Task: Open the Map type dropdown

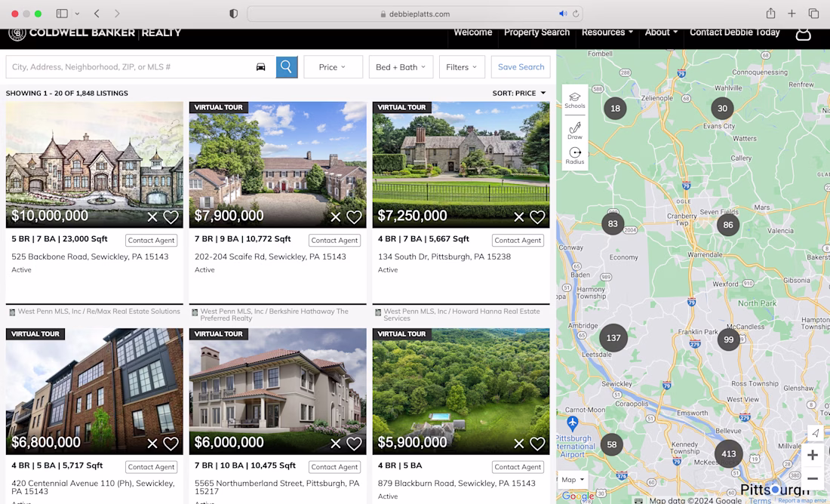Action: point(573,480)
